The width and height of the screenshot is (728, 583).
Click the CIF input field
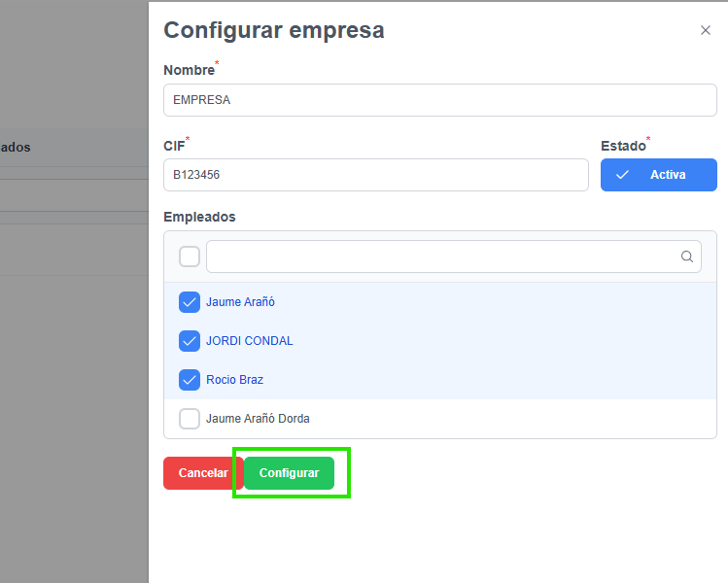point(375,175)
